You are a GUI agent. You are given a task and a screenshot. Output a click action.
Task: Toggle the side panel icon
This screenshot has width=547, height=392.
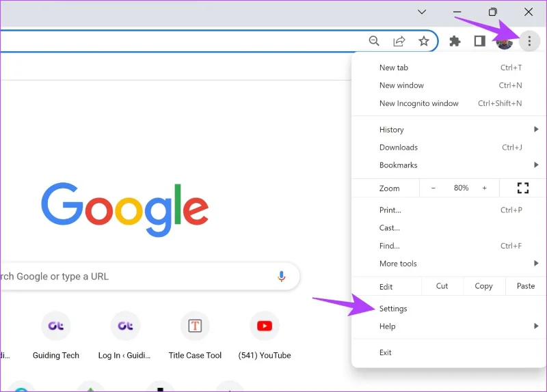(x=480, y=41)
